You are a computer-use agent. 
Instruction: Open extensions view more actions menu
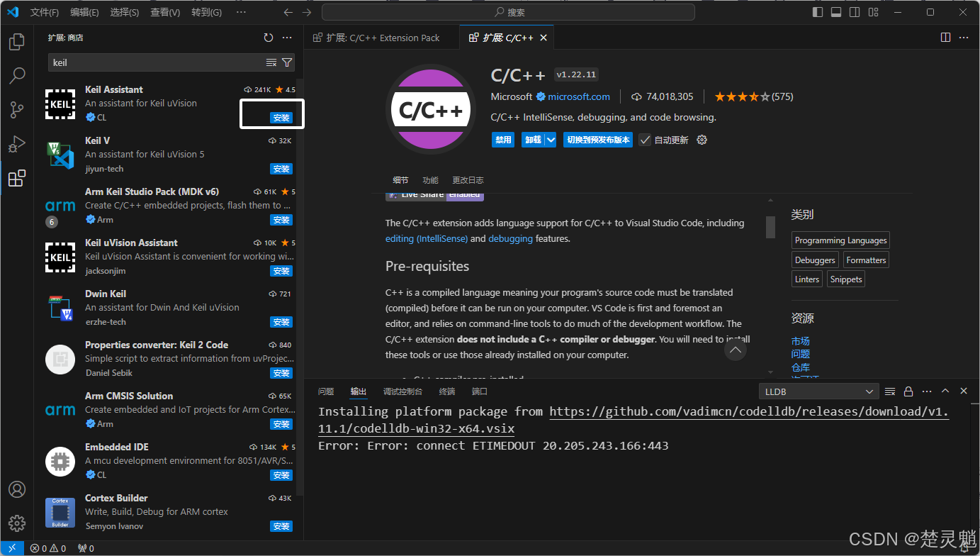(287, 38)
